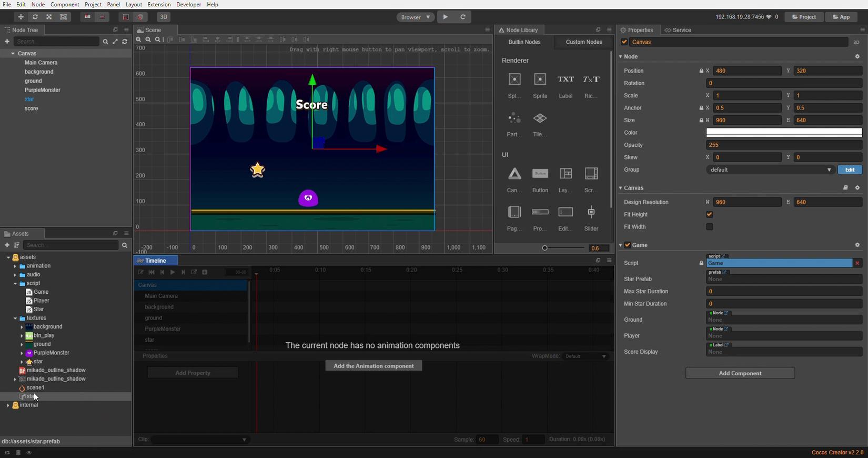This screenshot has width=868, height=458.
Task: Collapse the textures folder in Assets
Action: pyautogui.click(x=15, y=318)
